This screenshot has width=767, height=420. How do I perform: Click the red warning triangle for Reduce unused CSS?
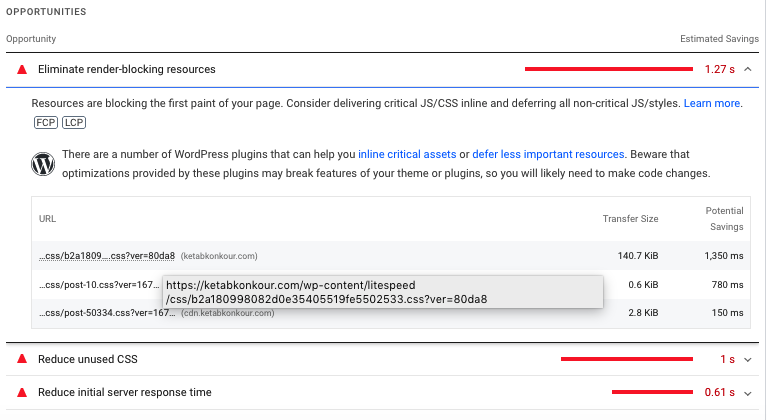[22, 359]
